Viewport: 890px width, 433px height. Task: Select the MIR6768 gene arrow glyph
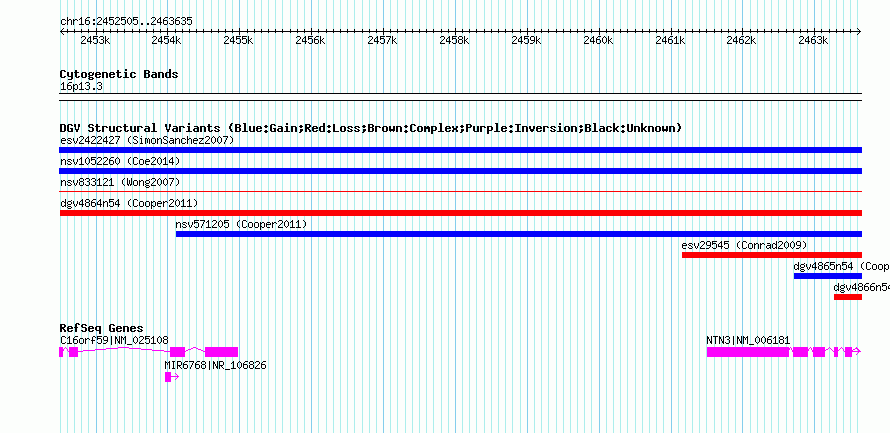click(x=172, y=377)
